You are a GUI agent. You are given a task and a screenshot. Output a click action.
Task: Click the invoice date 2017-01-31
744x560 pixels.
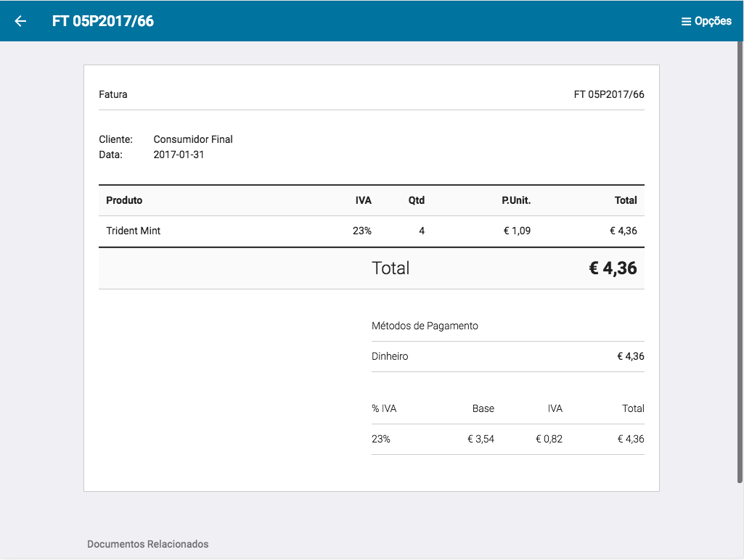(179, 155)
